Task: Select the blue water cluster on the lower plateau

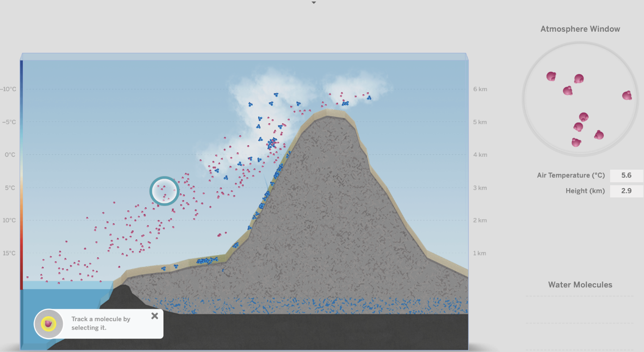Action: [x=206, y=260]
